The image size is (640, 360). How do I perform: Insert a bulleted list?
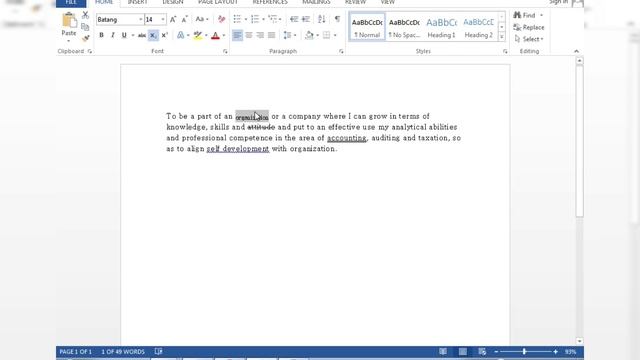pyautogui.click(x=237, y=19)
